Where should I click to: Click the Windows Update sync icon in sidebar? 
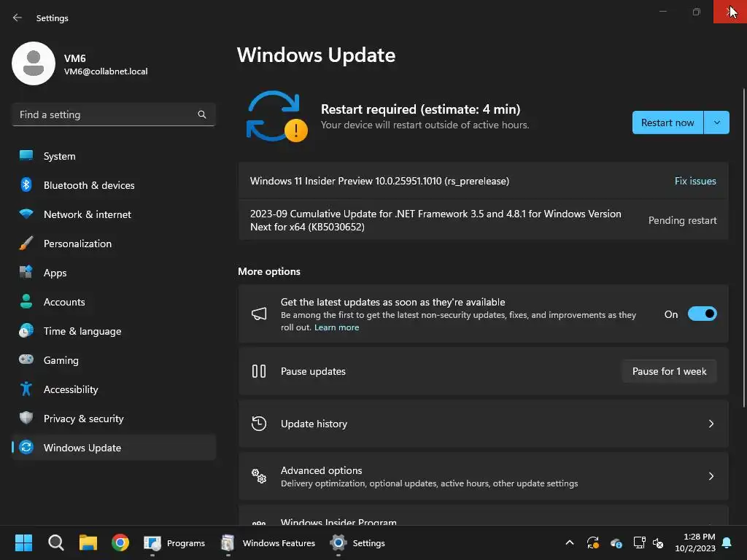tap(26, 447)
